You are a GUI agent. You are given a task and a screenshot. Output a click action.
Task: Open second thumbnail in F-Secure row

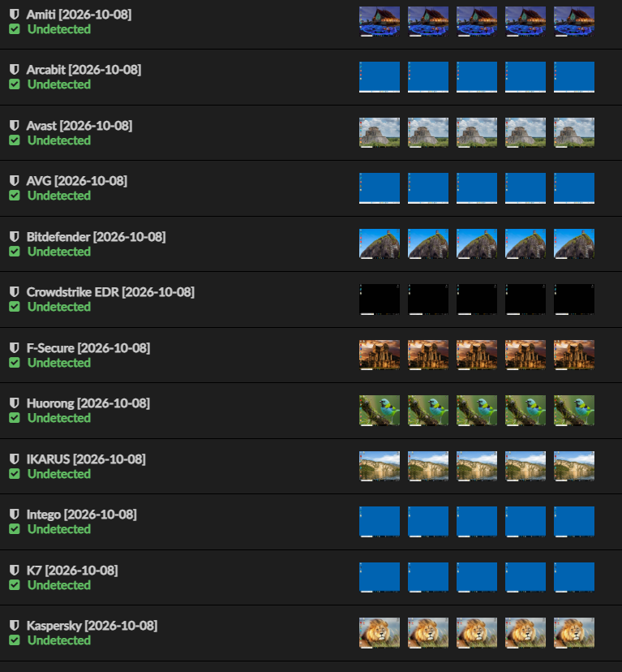pyautogui.click(x=428, y=355)
